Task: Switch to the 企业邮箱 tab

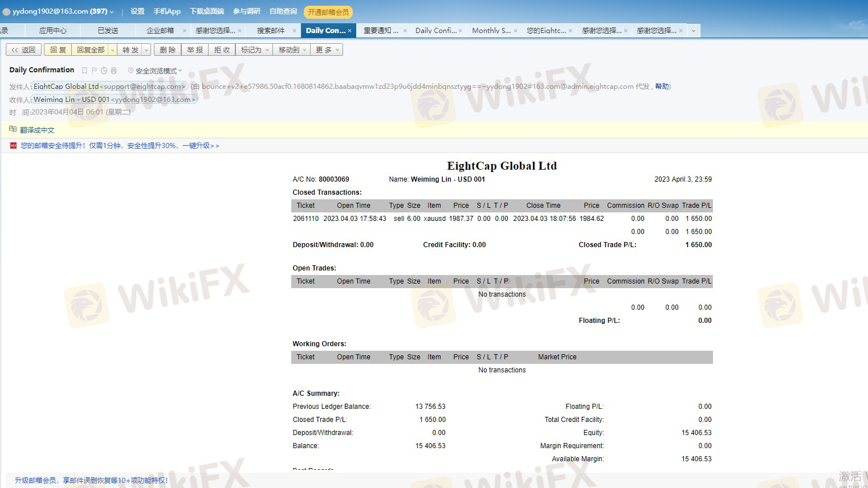Action: [160, 31]
